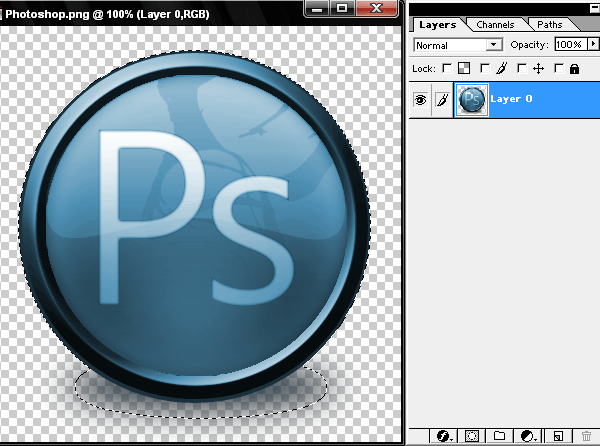Screen dimensions: 600x446
Task: Click the Photoshop.png title bar text
Action: [x=107, y=14]
